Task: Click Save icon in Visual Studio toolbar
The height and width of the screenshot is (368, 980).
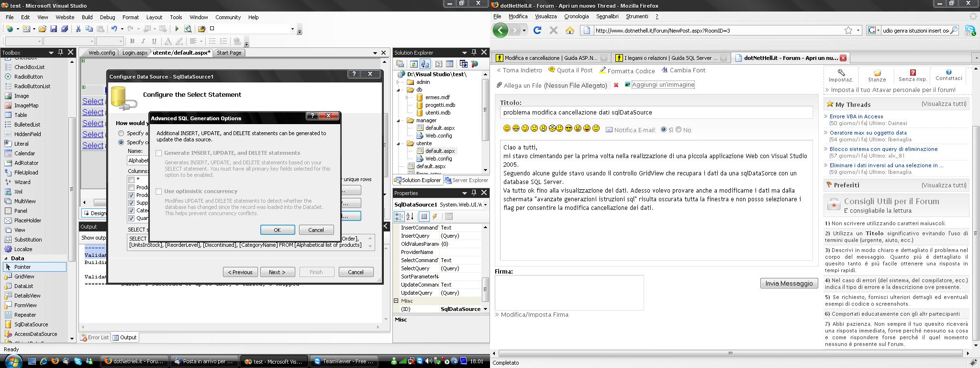Action: pos(54,29)
